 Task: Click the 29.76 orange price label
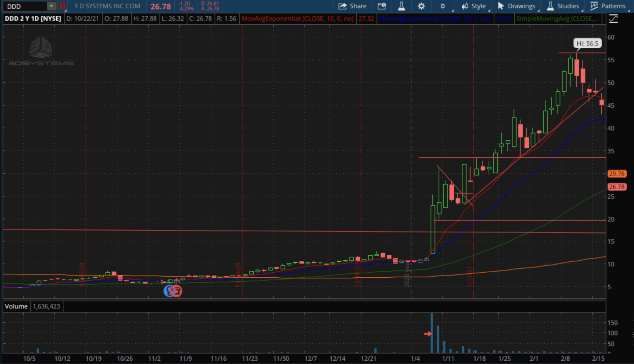pyautogui.click(x=617, y=174)
